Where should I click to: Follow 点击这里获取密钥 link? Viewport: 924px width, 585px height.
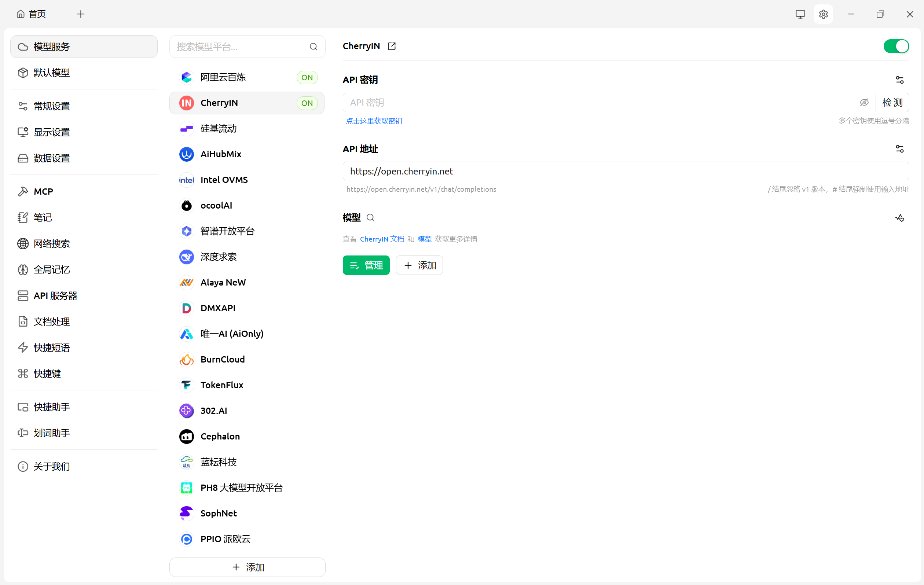pyautogui.click(x=374, y=121)
